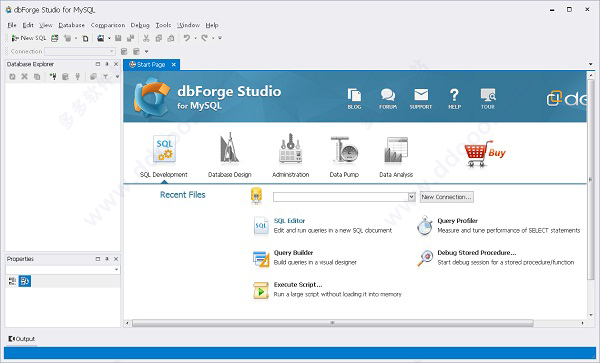Image resolution: width=600 pixels, height=363 pixels.
Task: Expand the connection toolbar overflow arrow
Action: (x=146, y=51)
